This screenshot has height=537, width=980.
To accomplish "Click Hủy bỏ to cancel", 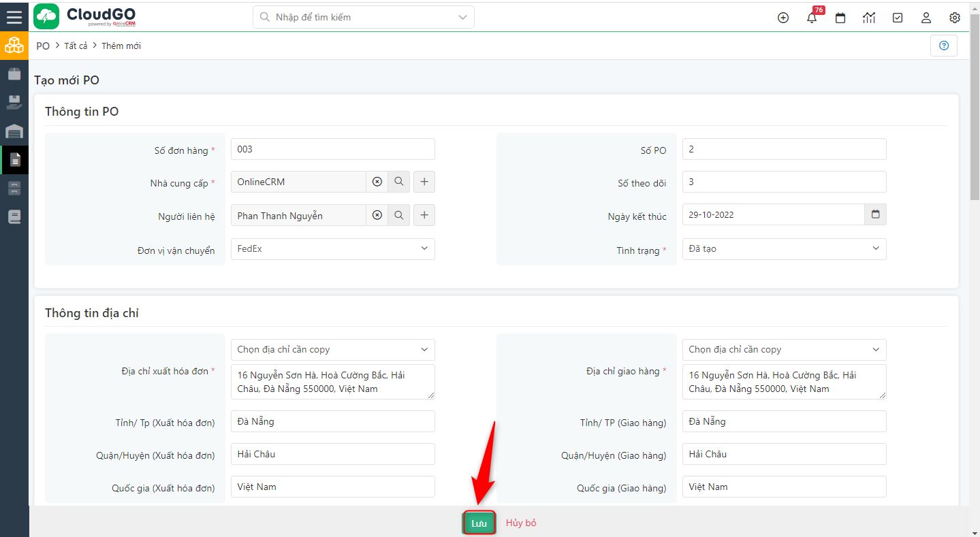I will tap(521, 523).
